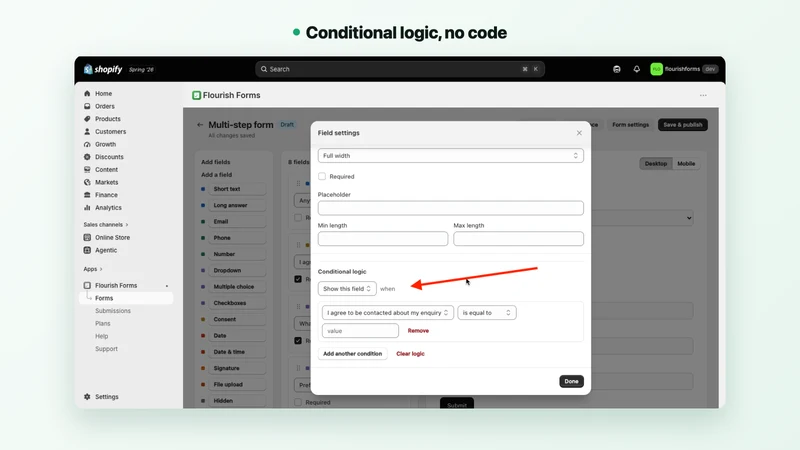The width and height of the screenshot is (800, 450).
Task: Click Remove next to the value field
Action: 418,331
